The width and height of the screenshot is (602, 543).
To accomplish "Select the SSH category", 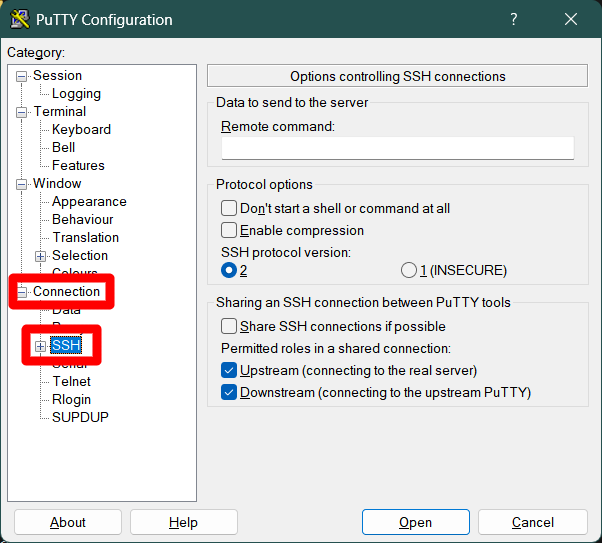I will coord(66,346).
